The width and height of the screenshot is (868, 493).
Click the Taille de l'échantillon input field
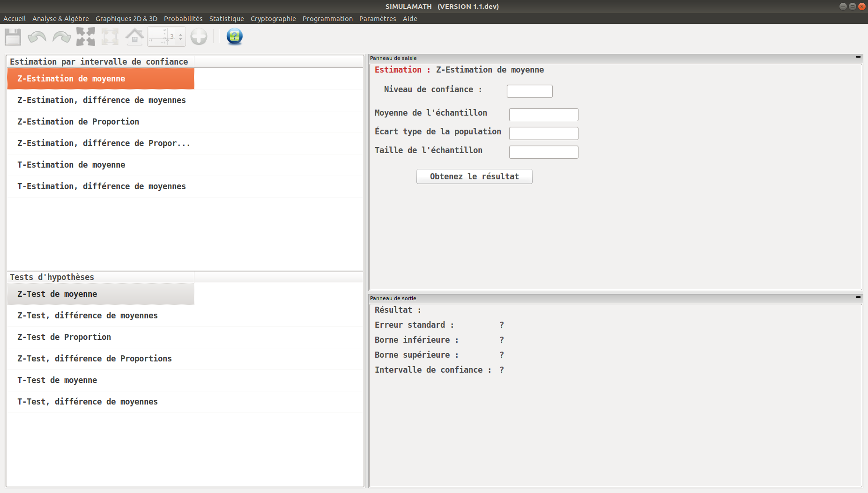tap(544, 152)
